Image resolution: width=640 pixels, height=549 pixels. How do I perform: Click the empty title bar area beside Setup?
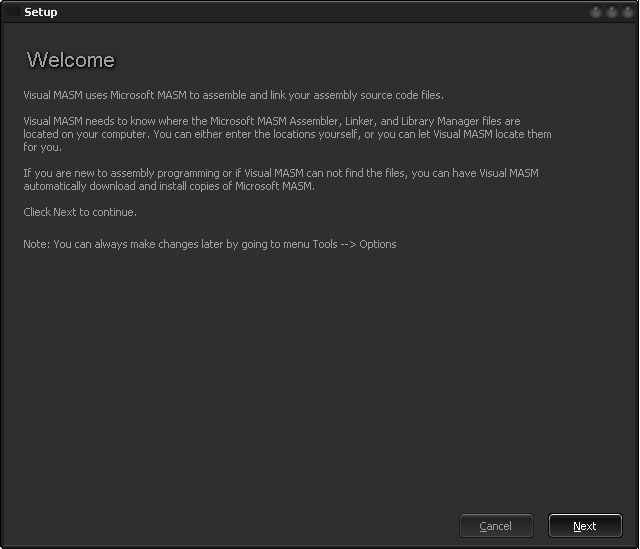click(322, 11)
